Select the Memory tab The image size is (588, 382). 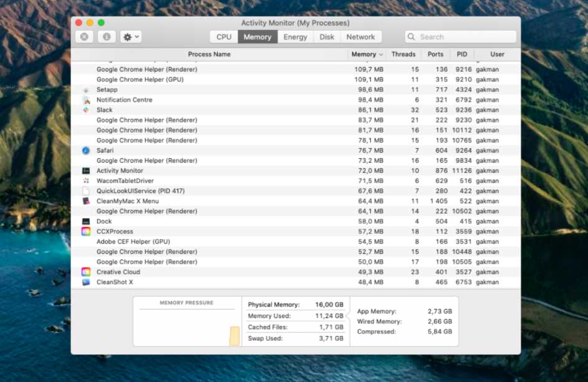point(257,37)
